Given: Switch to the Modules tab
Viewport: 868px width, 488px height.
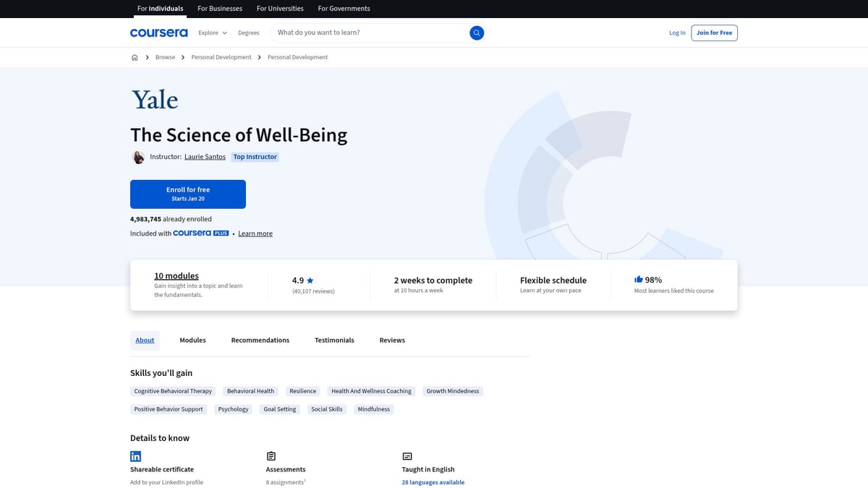Looking at the screenshot, I should point(192,340).
